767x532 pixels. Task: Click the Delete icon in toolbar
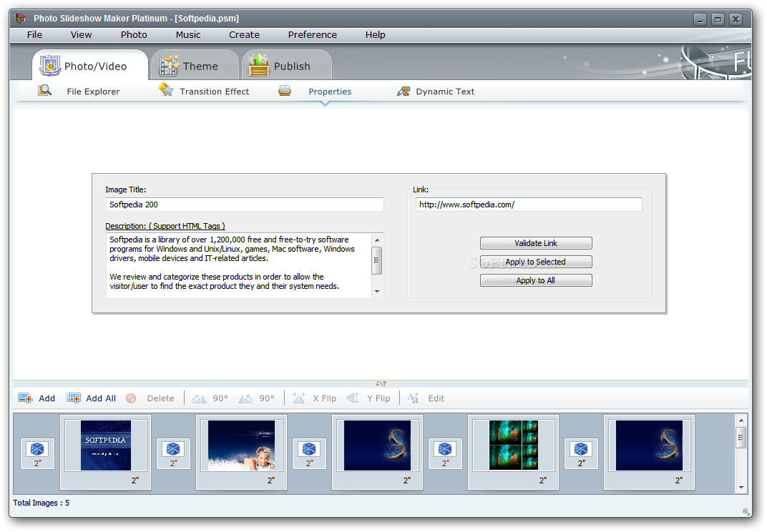(x=131, y=398)
